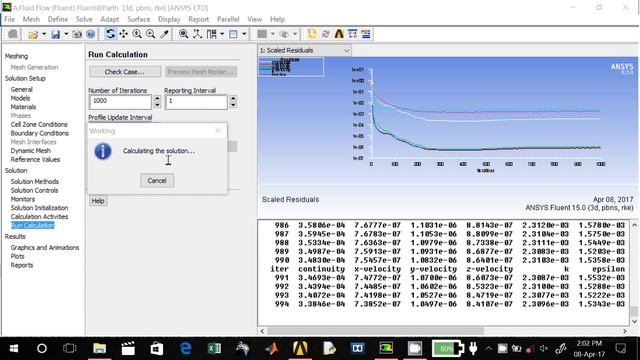Click the Reporting Interval input field
Image resolution: width=640 pixels, height=360 pixels.
196,102
